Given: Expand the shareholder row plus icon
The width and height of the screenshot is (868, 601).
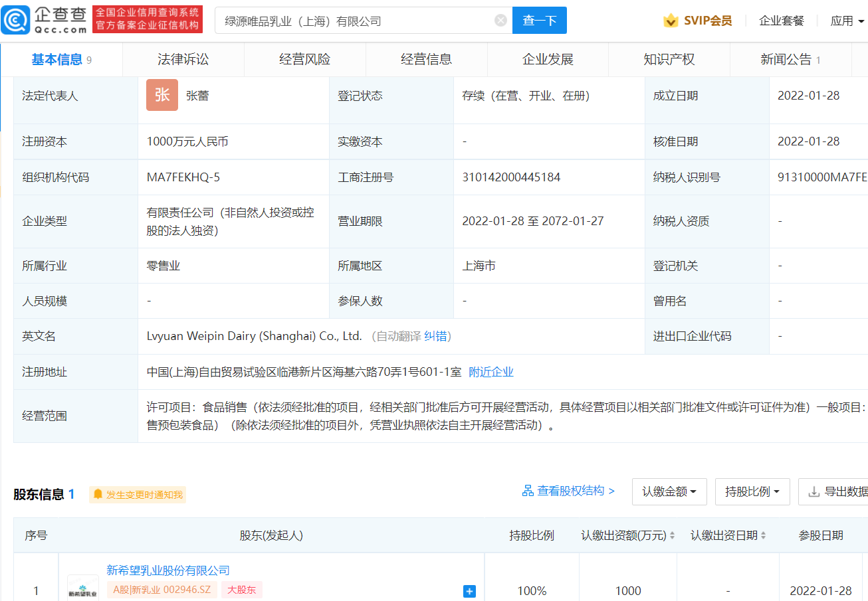Looking at the screenshot, I should 469,591.
